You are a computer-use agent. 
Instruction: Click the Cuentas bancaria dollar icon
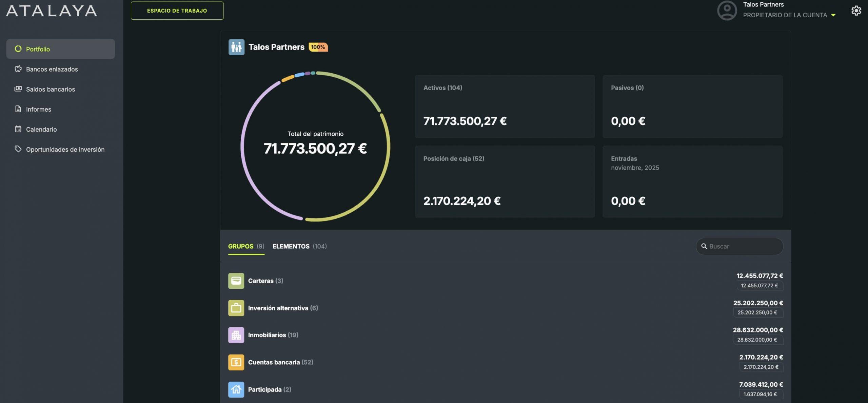[236, 362]
